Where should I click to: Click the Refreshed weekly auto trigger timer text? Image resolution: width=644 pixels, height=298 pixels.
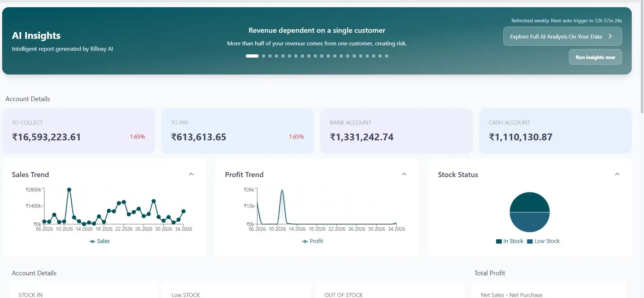[567, 21]
